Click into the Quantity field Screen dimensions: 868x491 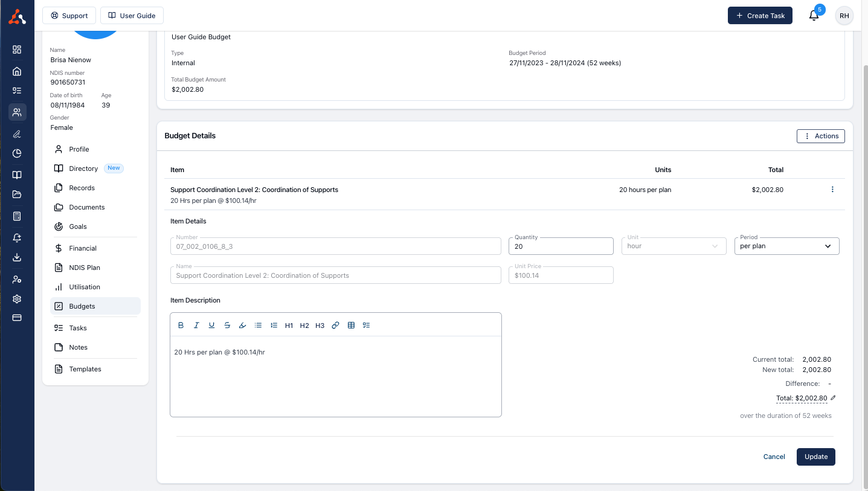point(561,246)
